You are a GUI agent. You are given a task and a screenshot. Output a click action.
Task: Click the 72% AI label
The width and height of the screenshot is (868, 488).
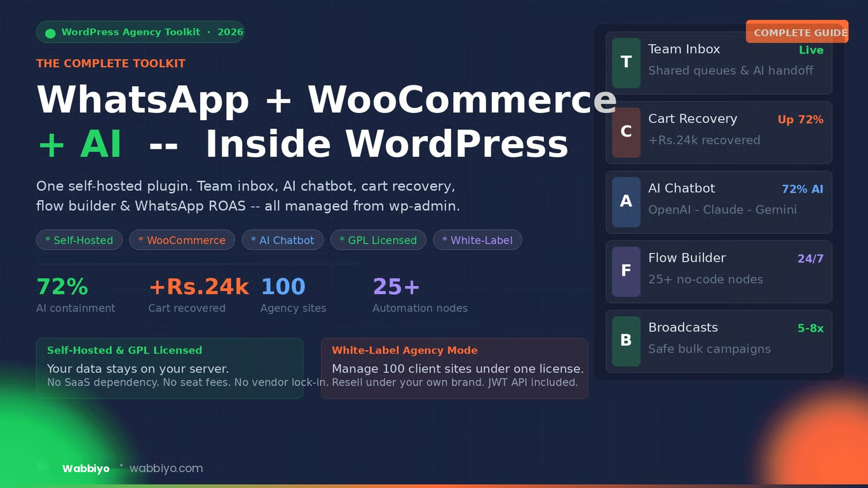(803, 189)
